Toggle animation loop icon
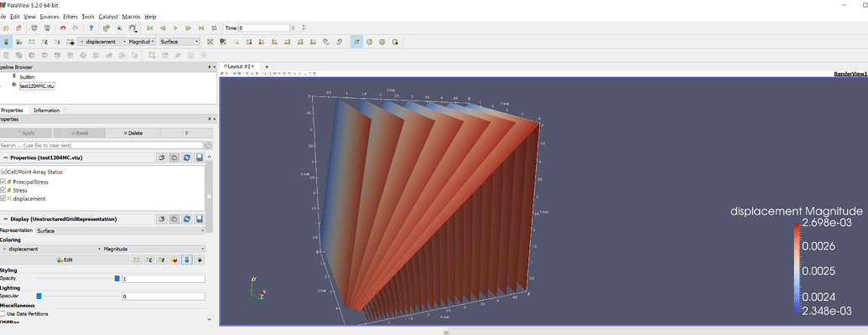 [214, 28]
